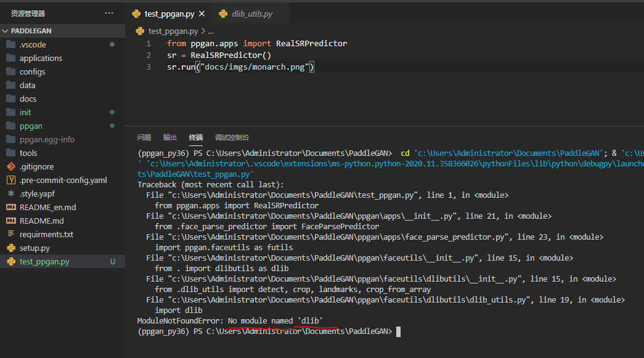
Task: Click the Python icon in breadcrumb
Action: coord(140,31)
